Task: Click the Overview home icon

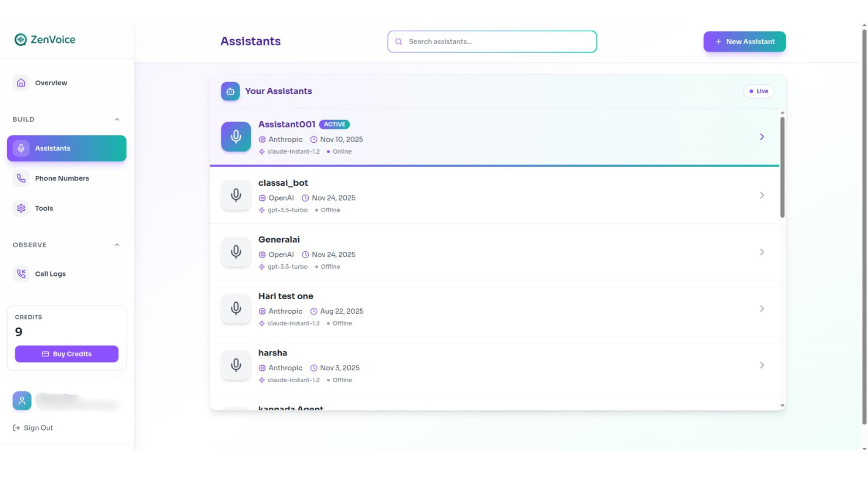Action: click(x=21, y=83)
